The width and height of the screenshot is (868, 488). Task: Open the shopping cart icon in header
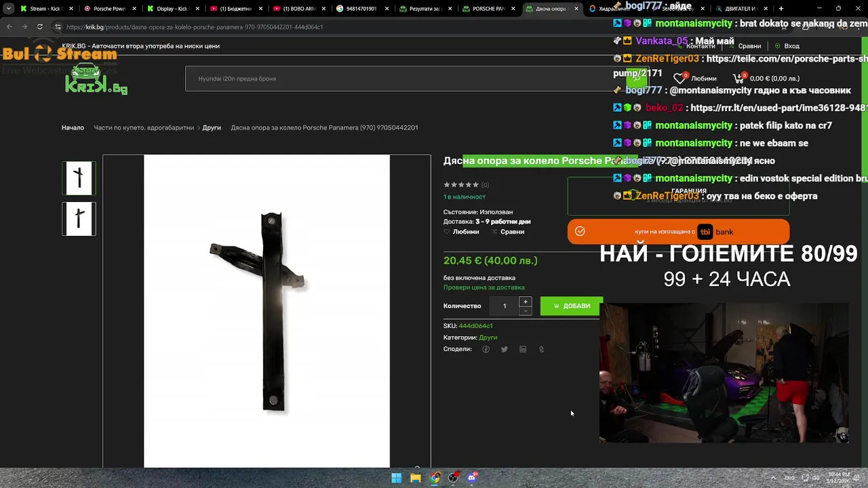[x=738, y=79]
